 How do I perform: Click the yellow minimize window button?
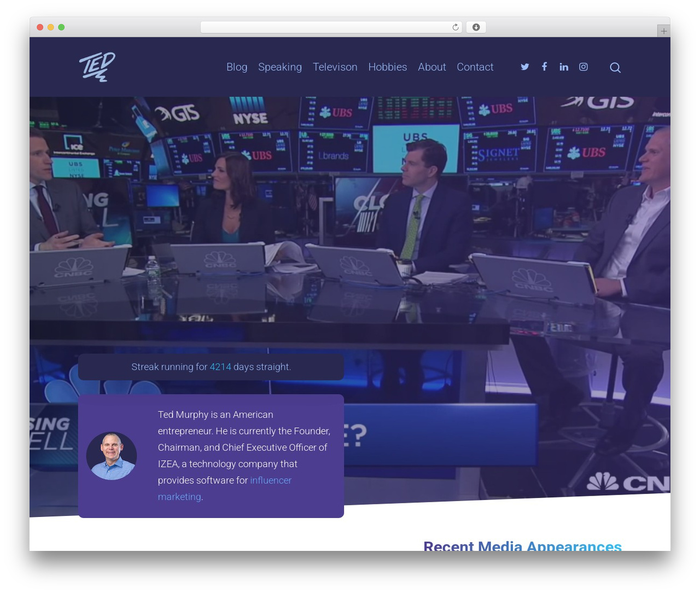coord(50,27)
